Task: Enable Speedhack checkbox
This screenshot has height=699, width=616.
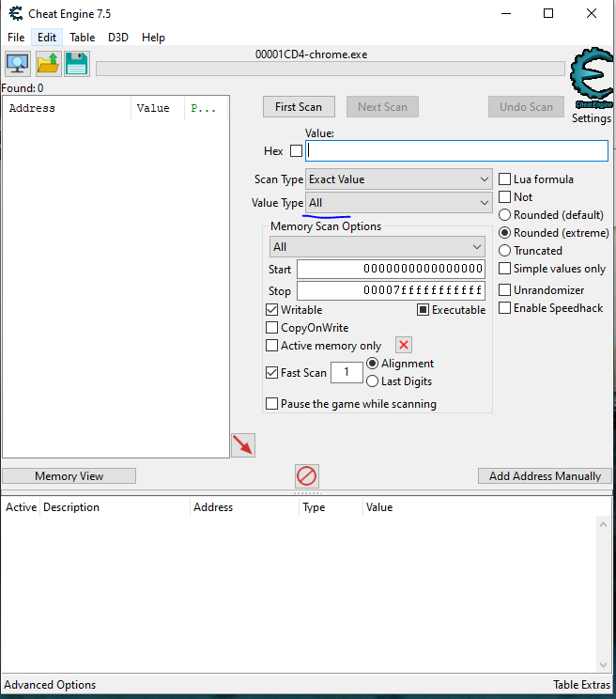Action: pos(504,308)
